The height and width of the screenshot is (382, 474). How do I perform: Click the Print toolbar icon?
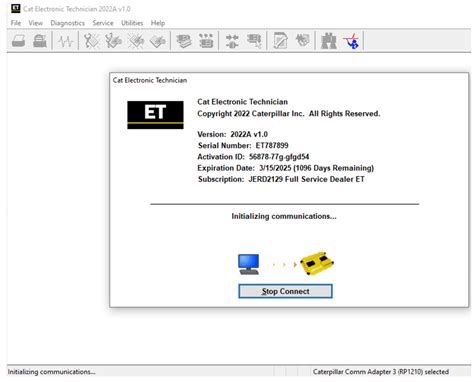(19, 41)
